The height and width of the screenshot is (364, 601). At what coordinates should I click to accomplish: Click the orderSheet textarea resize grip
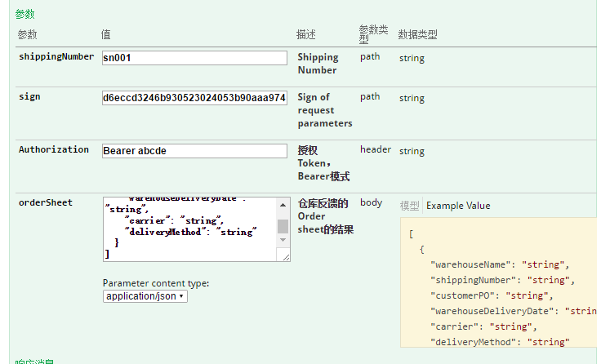[284, 256]
